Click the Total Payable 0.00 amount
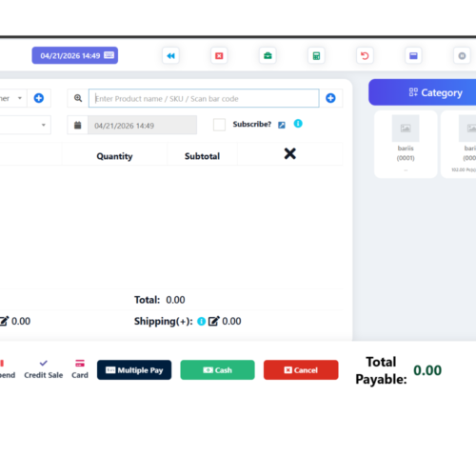476x476 pixels. (427, 370)
